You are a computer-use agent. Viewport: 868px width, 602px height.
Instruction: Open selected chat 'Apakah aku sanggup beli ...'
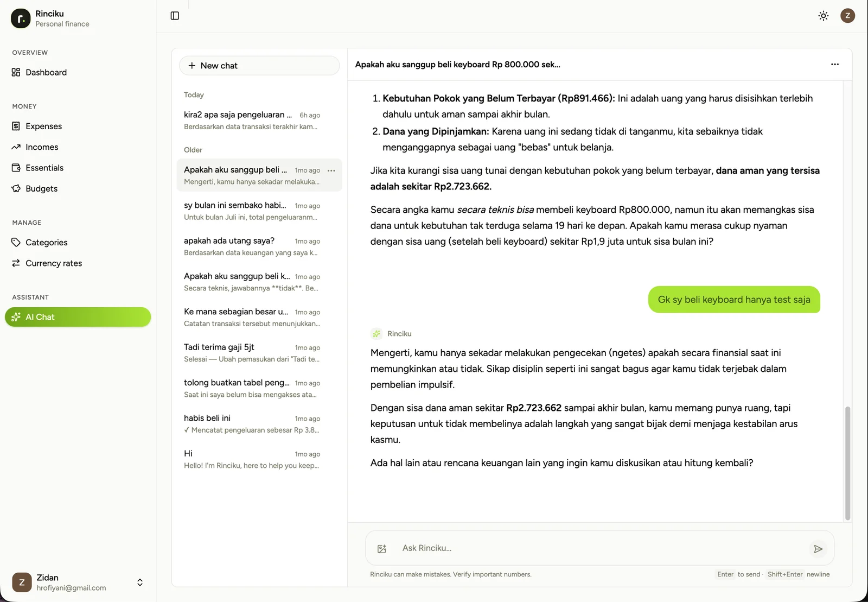(259, 175)
